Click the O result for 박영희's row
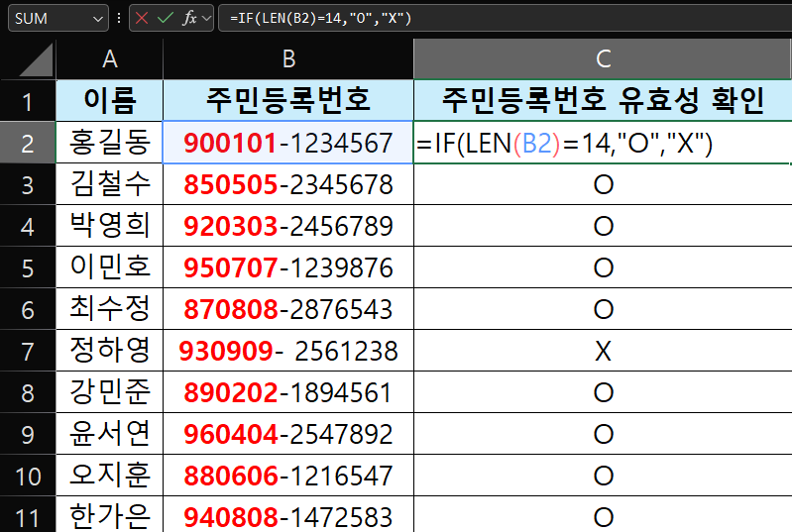 click(603, 226)
